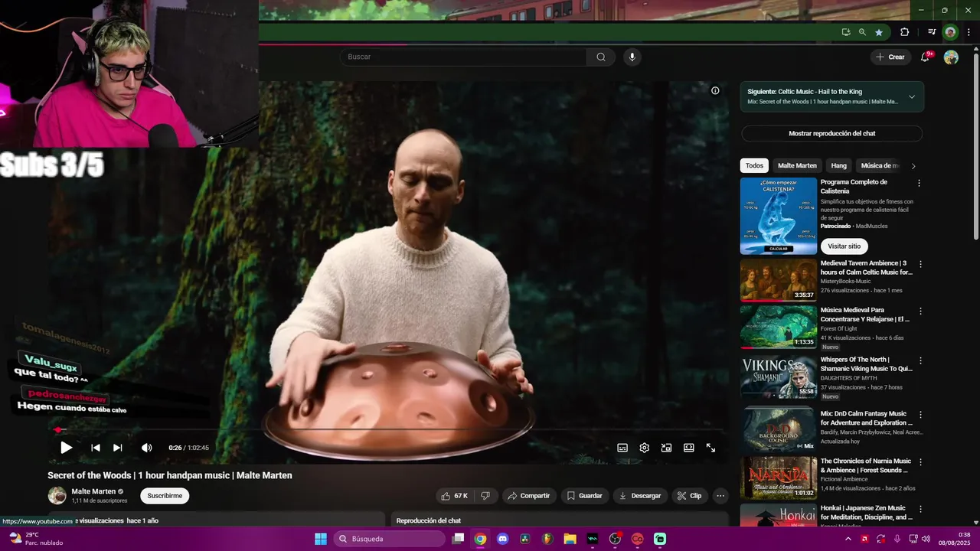
Task: Show hidden system tray icons
Action: (x=848, y=539)
